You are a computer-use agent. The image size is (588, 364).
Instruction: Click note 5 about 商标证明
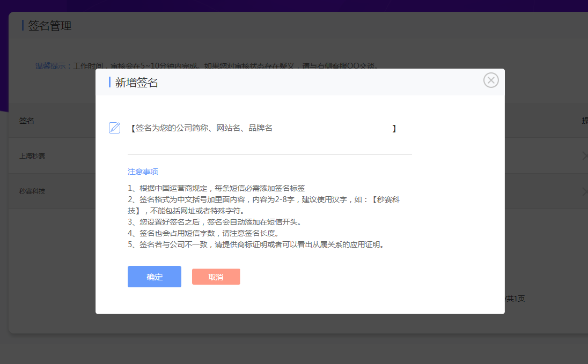click(x=256, y=244)
